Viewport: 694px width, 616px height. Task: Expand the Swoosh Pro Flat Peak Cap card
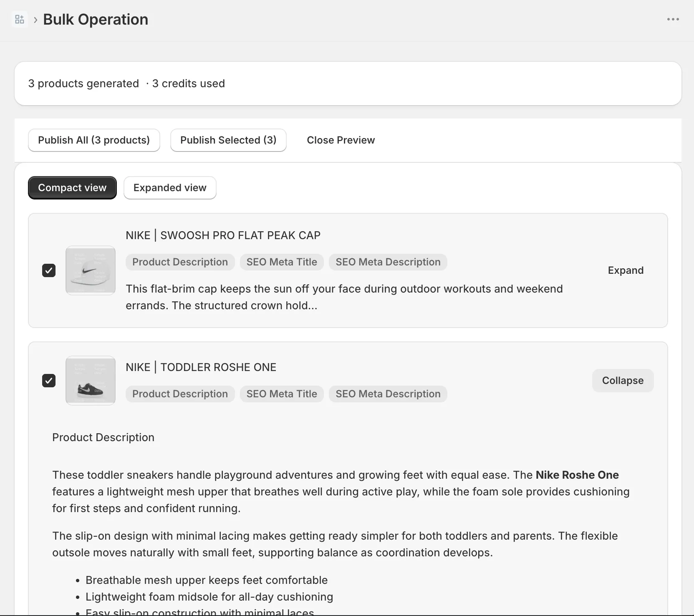626,270
